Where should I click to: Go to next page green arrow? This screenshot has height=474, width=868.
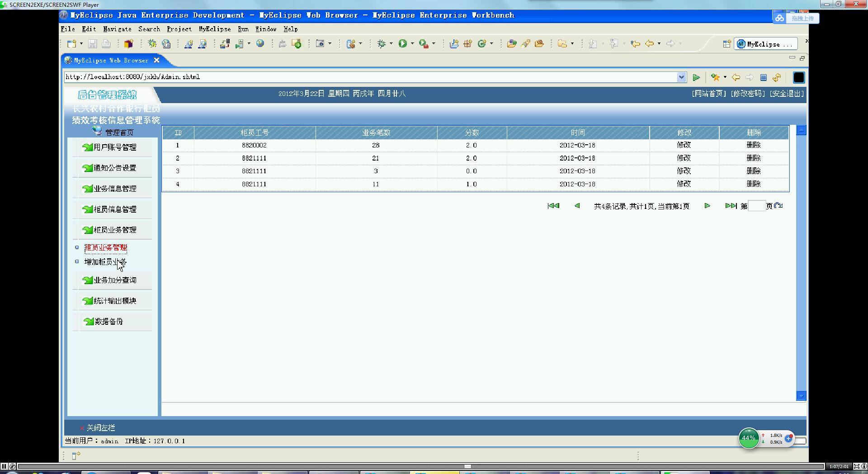(x=708, y=206)
